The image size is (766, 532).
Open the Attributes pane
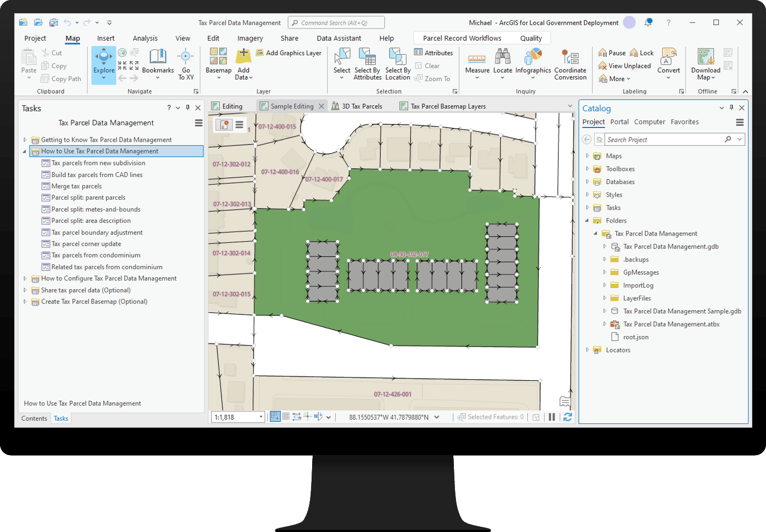[x=433, y=53]
